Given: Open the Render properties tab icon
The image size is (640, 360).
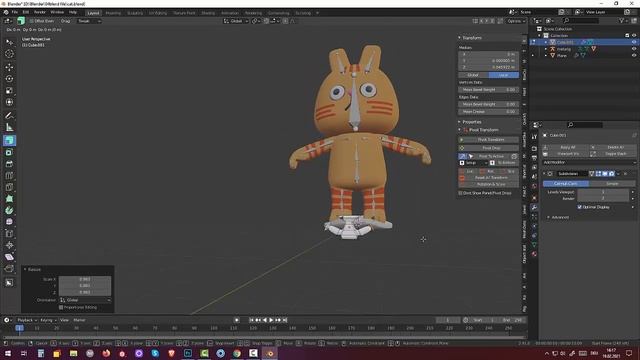Looking at the screenshot, I should [x=534, y=149].
